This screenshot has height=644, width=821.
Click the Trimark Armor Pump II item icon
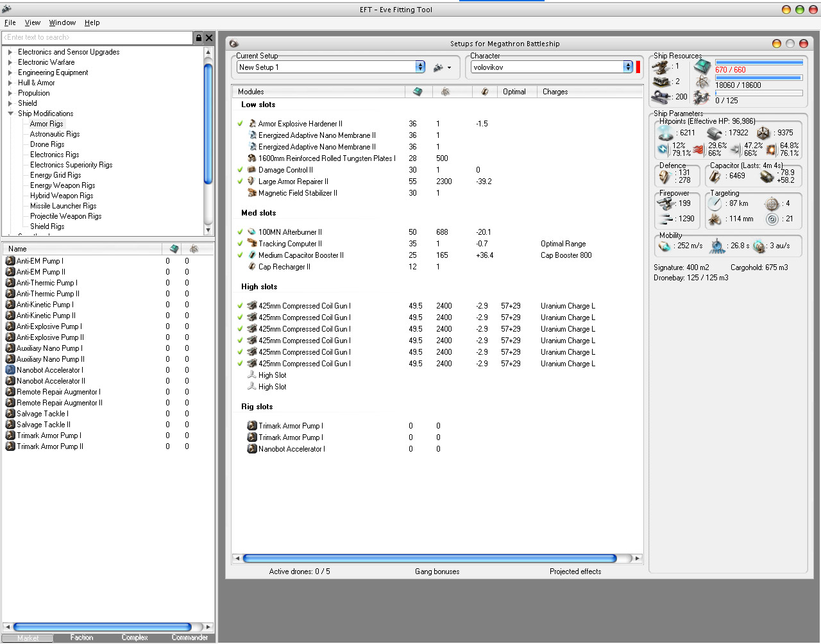coord(10,446)
